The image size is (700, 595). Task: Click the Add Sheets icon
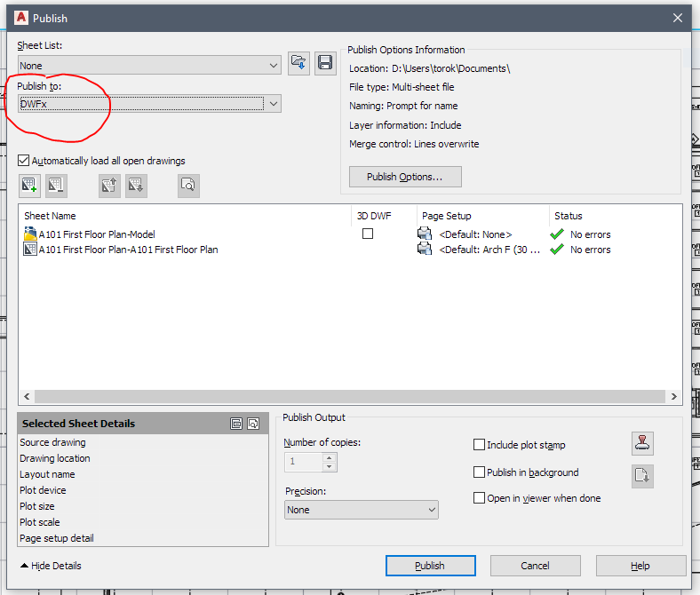click(29, 186)
